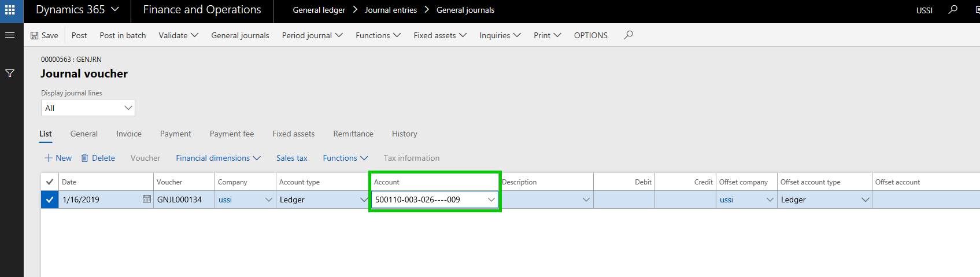The width and height of the screenshot is (980, 277).
Task: Click the Save disk icon
Action: (x=35, y=35)
